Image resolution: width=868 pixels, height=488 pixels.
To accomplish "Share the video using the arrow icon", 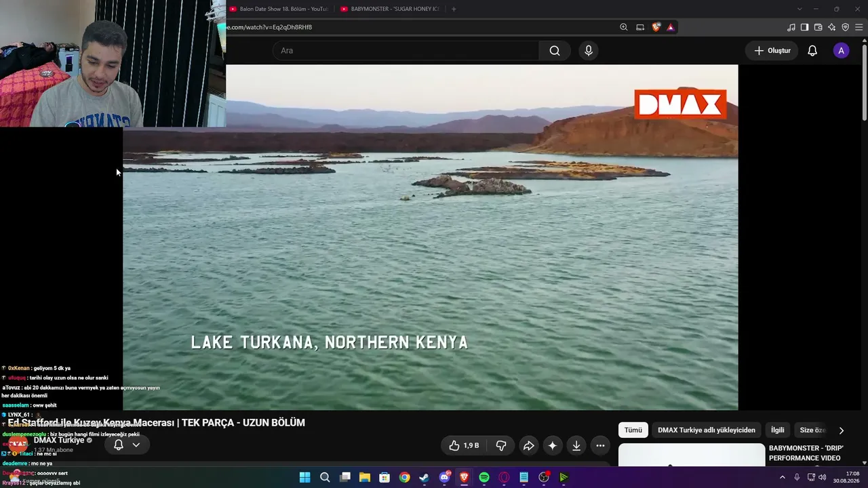I will 528,445.
